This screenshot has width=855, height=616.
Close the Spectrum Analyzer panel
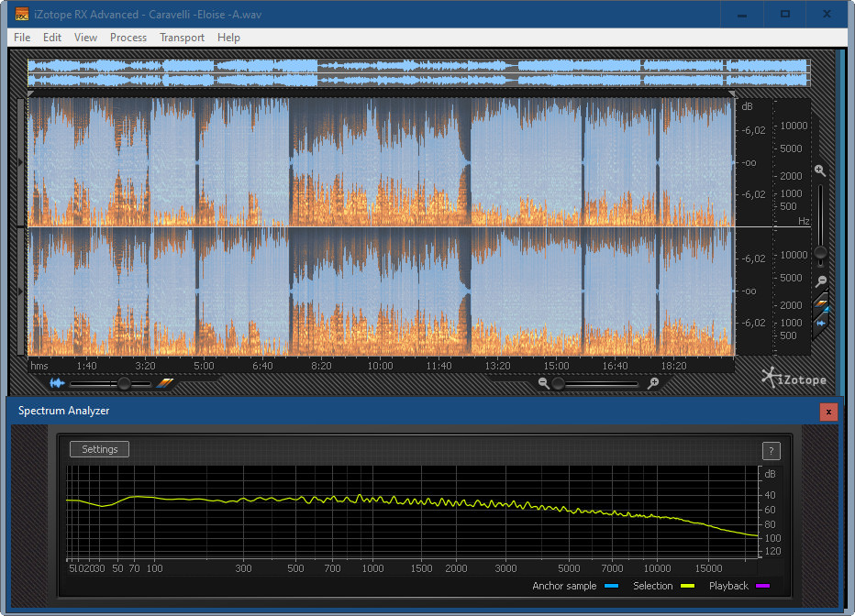coord(828,412)
